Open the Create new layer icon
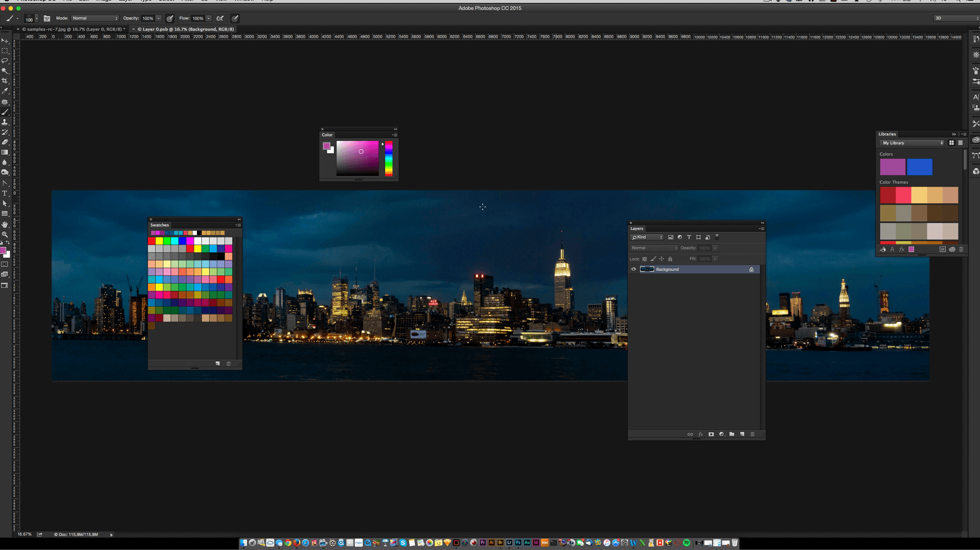 (x=742, y=434)
